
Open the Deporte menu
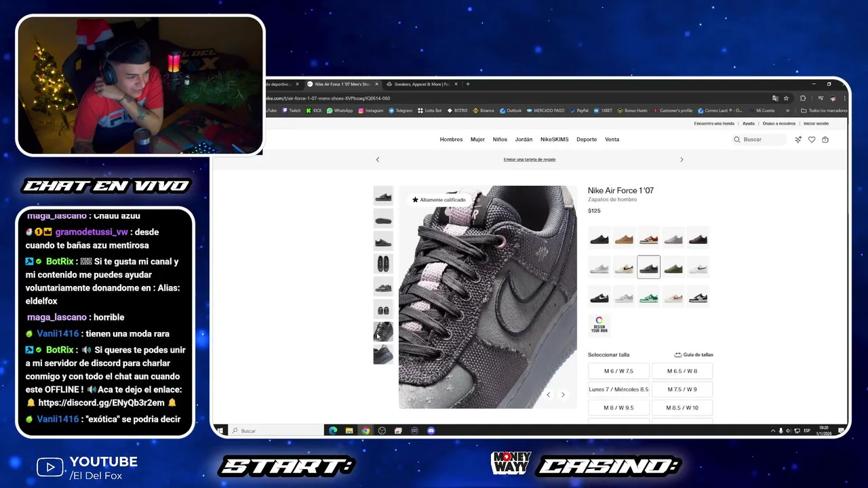[587, 140]
